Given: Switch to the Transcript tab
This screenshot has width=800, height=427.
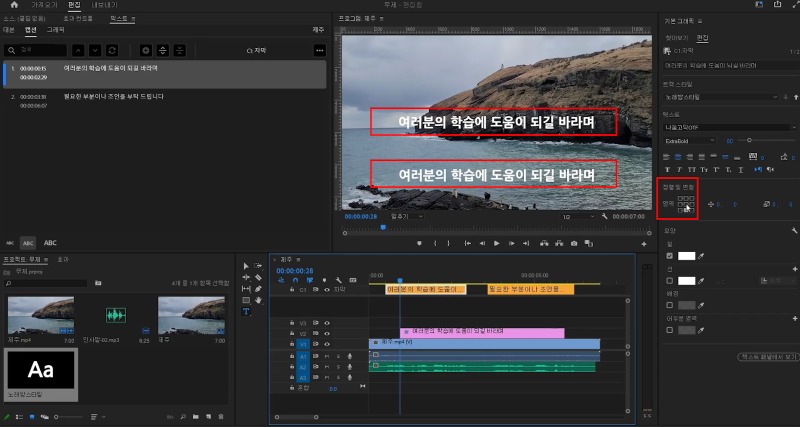Looking at the screenshot, I should click(x=9, y=30).
